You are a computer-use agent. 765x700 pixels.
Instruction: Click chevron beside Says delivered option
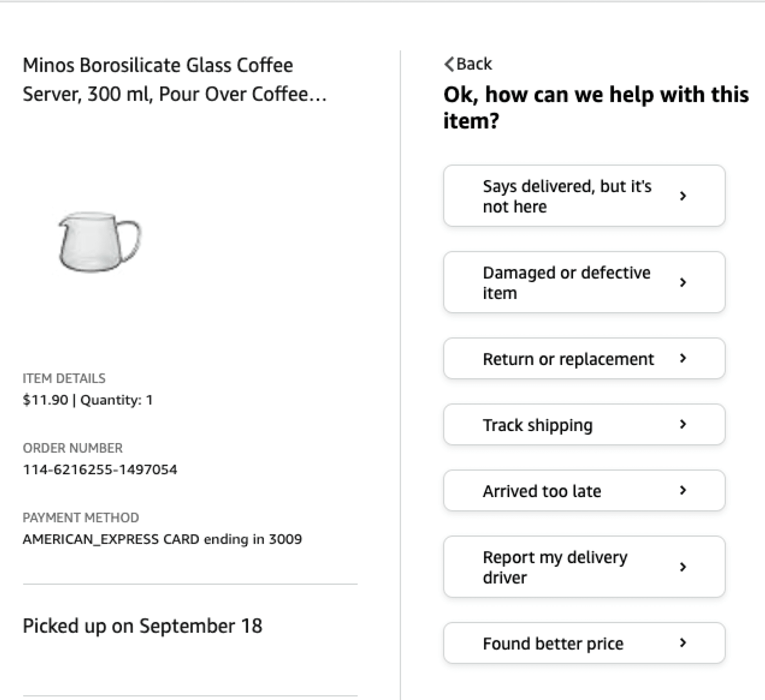coord(683,196)
